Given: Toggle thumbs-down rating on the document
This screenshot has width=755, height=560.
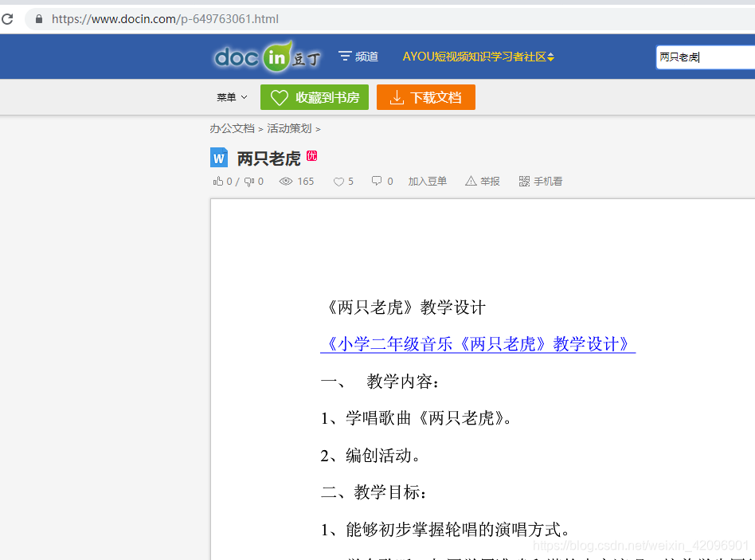Looking at the screenshot, I should pyautogui.click(x=248, y=181).
